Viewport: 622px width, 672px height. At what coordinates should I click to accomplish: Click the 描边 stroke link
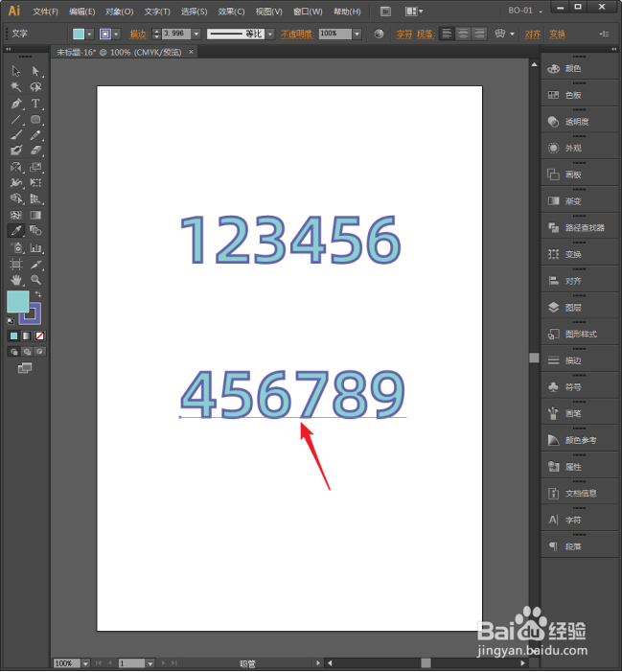click(x=138, y=34)
